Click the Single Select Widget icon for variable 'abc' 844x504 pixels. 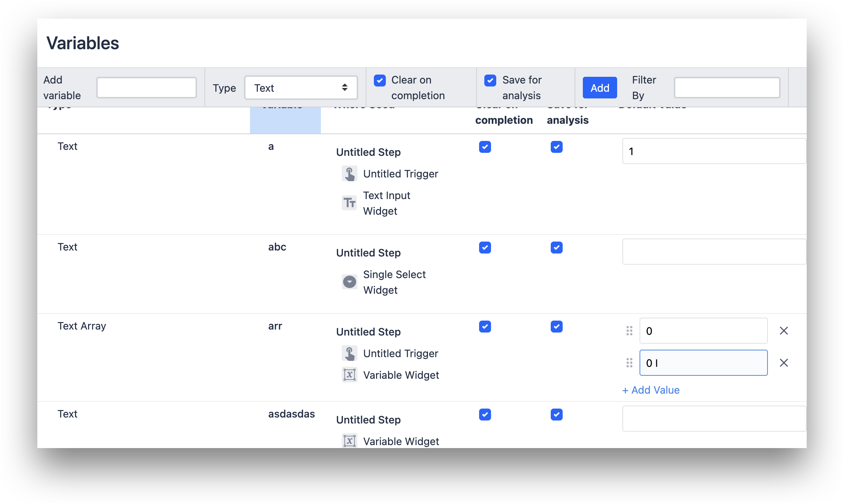[x=349, y=282]
